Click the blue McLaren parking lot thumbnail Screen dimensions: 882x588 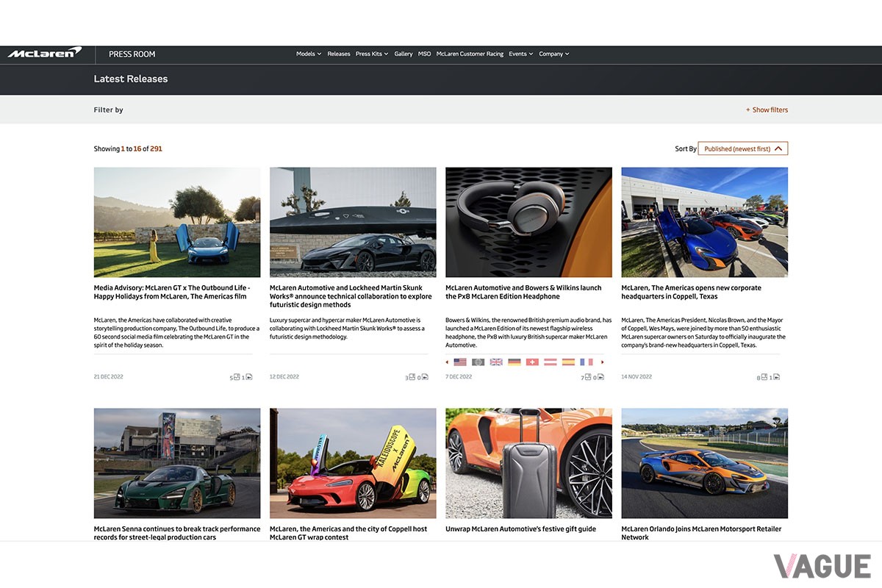point(704,222)
